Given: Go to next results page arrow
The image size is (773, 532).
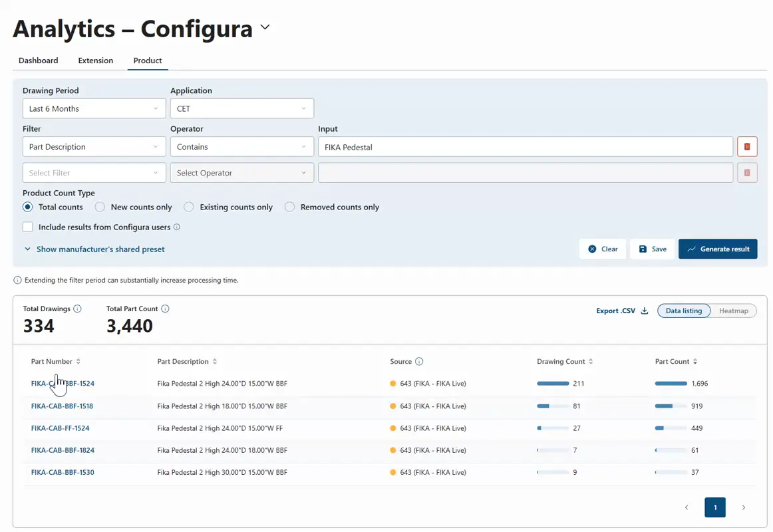Looking at the screenshot, I should (744, 507).
